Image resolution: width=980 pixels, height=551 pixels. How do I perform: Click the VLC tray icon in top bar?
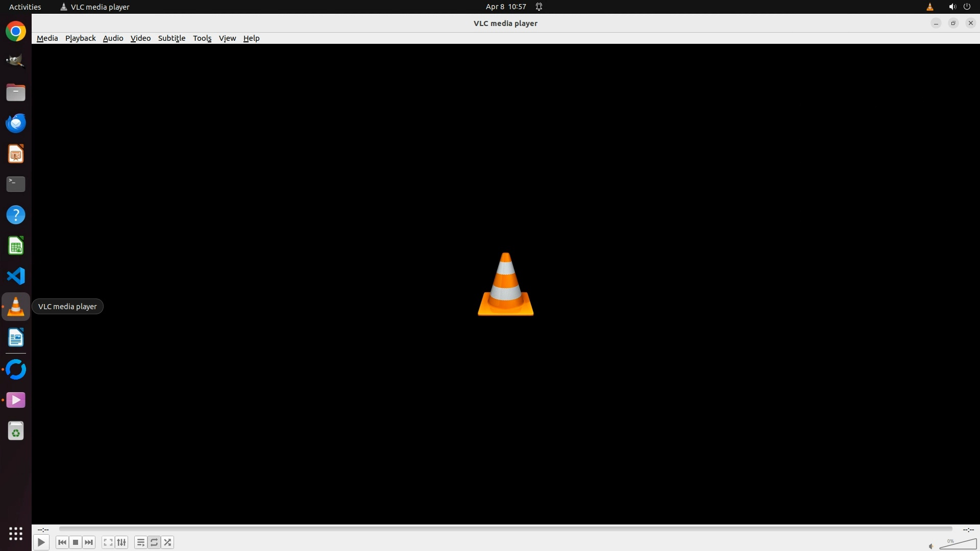point(929,7)
